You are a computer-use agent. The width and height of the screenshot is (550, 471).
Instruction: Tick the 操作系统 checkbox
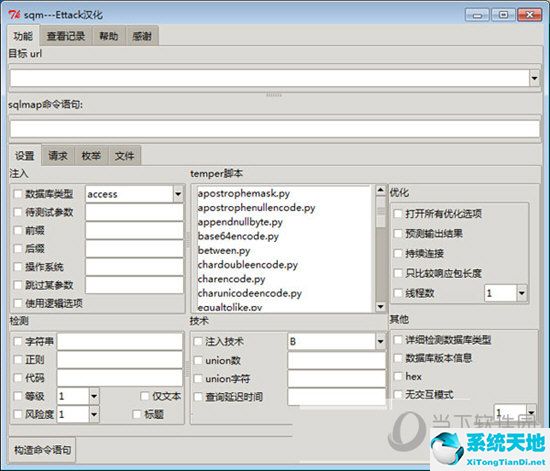pyautogui.click(x=18, y=267)
